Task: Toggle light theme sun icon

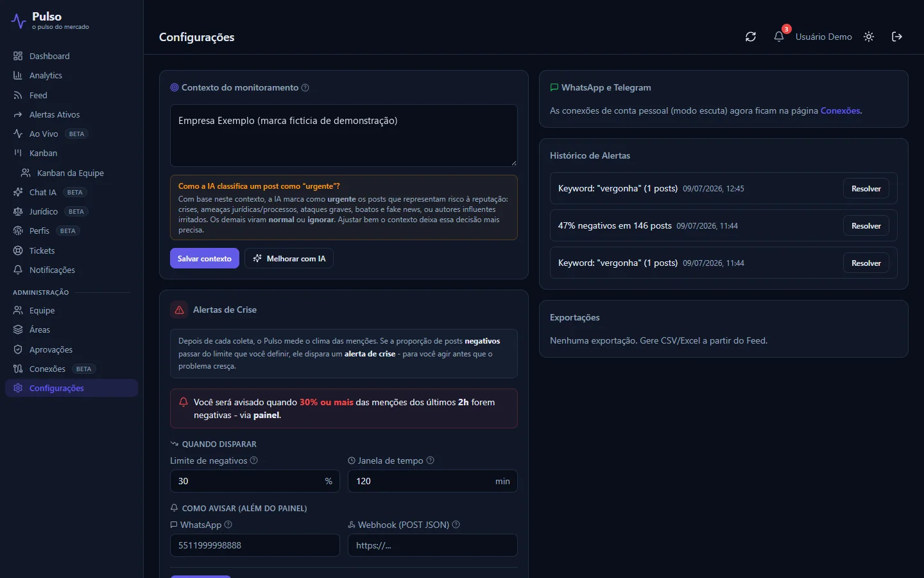Action: tap(869, 37)
